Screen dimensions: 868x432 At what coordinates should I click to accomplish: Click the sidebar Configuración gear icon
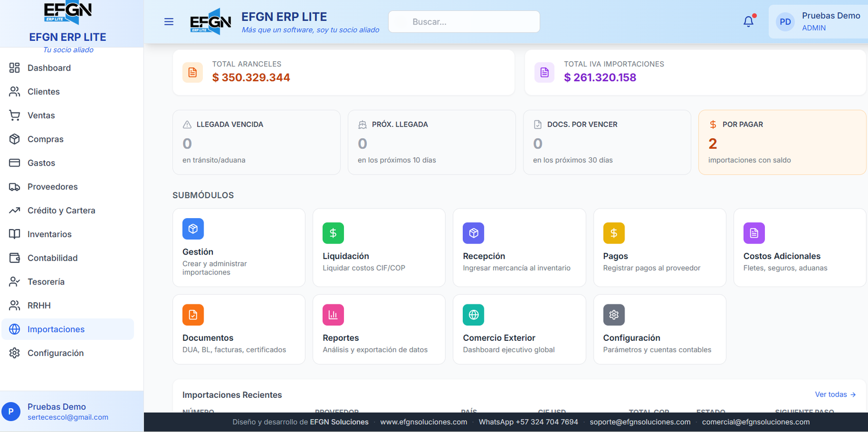[15, 353]
